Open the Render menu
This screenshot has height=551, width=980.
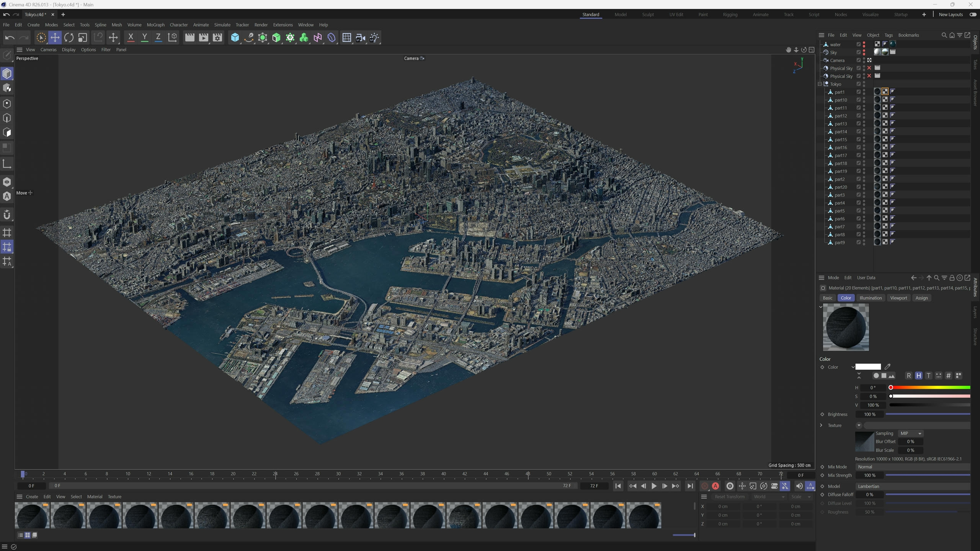coord(261,25)
